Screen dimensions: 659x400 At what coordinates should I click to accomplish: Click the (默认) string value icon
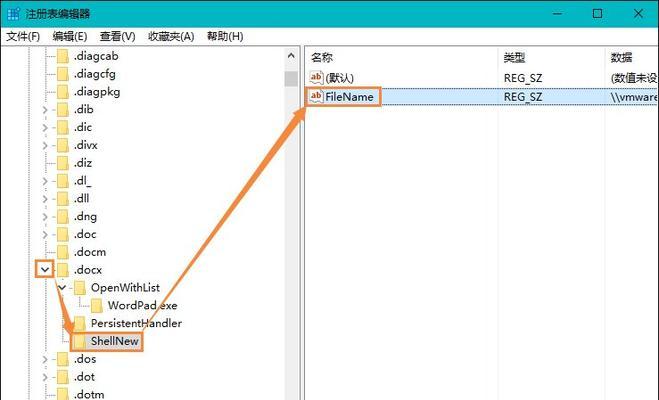click(316, 78)
